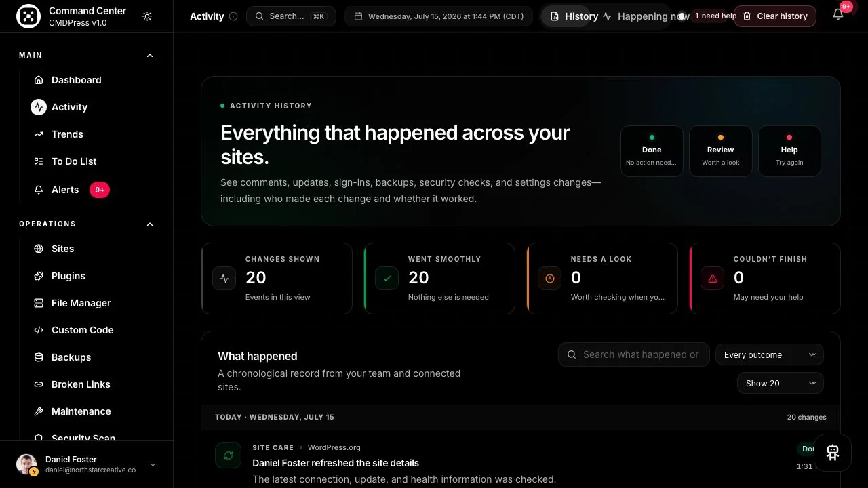Open notifications bell icon

click(838, 15)
